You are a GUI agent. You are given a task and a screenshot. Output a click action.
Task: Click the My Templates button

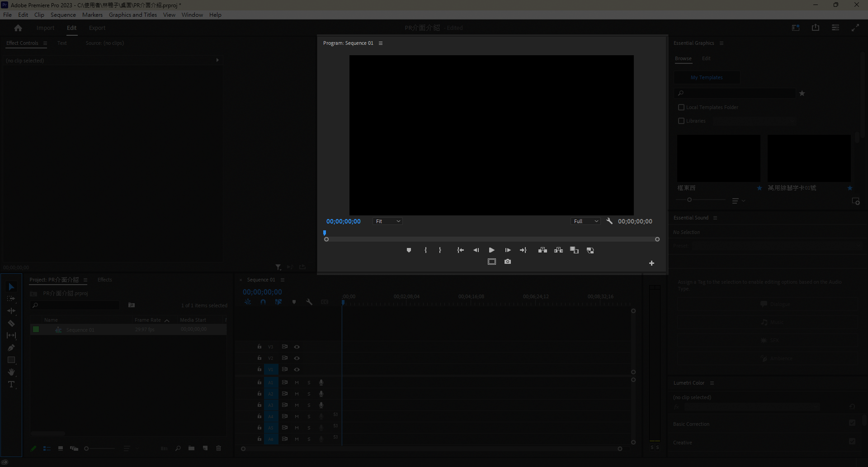coord(706,77)
